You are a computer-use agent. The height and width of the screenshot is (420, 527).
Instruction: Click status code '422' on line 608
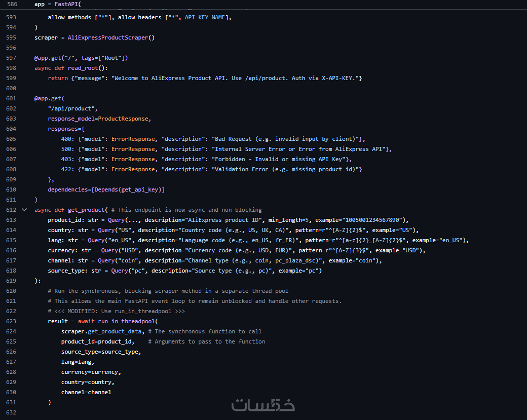point(66,169)
